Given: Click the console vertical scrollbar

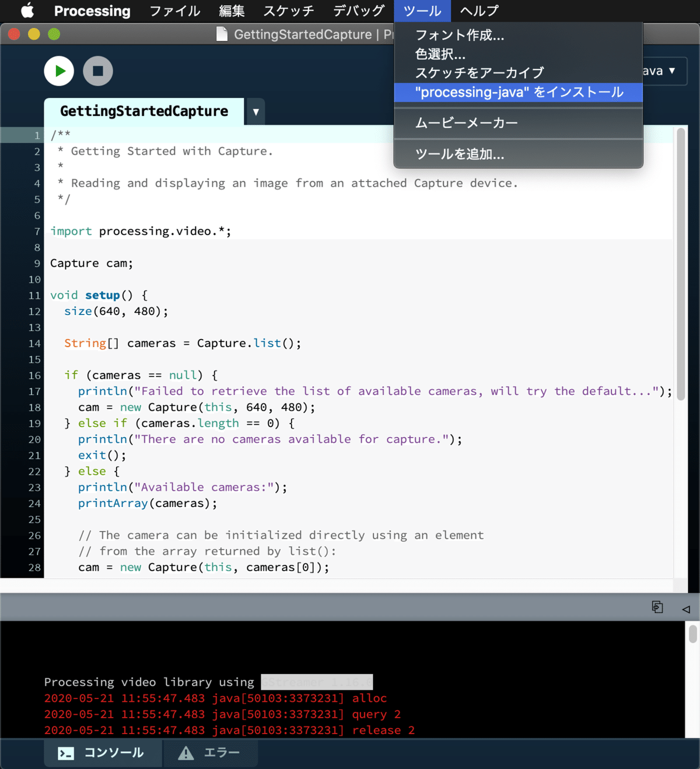Looking at the screenshot, I should coord(692,634).
